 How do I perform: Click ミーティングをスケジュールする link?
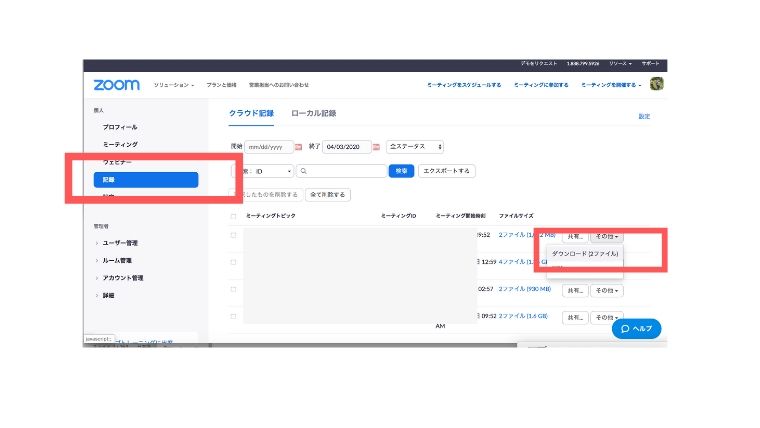pyautogui.click(x=464, y=85)
